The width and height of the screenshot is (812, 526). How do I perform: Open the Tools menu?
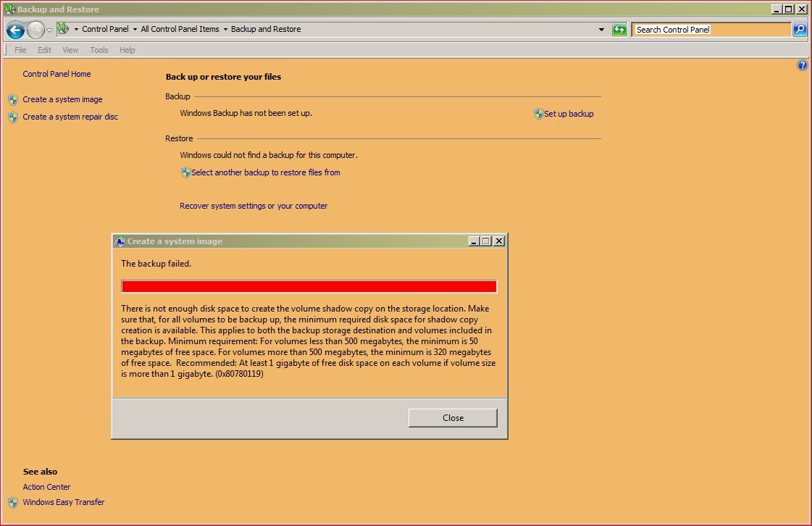tap(99, 50)
